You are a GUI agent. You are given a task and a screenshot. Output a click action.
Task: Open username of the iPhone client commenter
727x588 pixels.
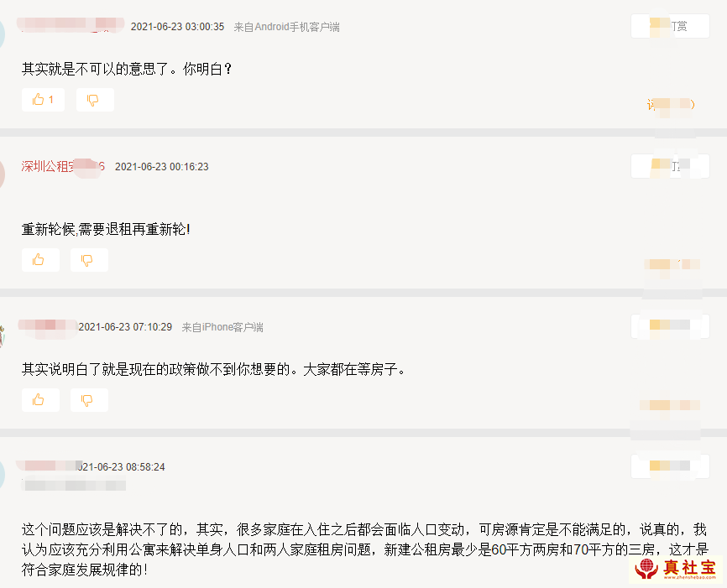(x=47, y=325)
